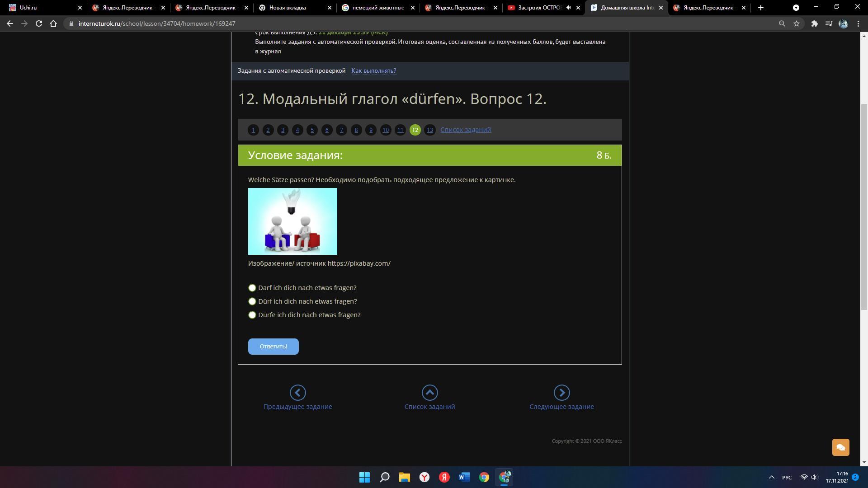868x488 pixels.
Task: Open the Chrome three-dot menu
Action: (858, 23)
